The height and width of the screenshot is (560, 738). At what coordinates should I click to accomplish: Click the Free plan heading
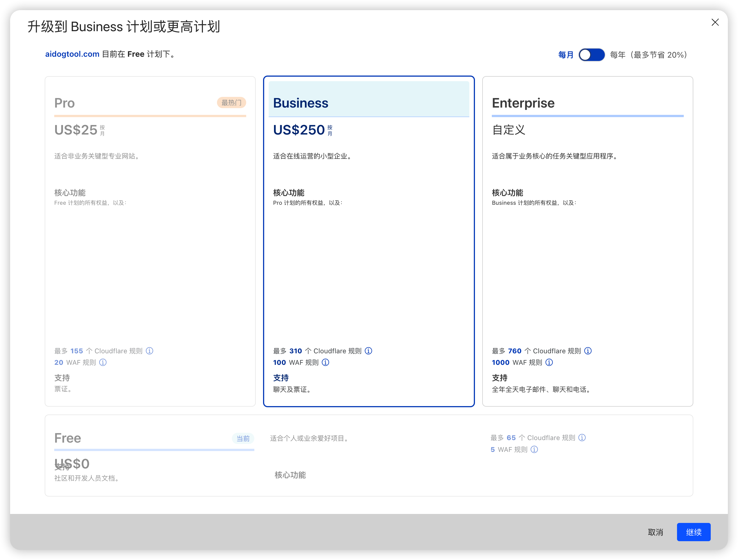pyautogui.click(x=68, y=438)
